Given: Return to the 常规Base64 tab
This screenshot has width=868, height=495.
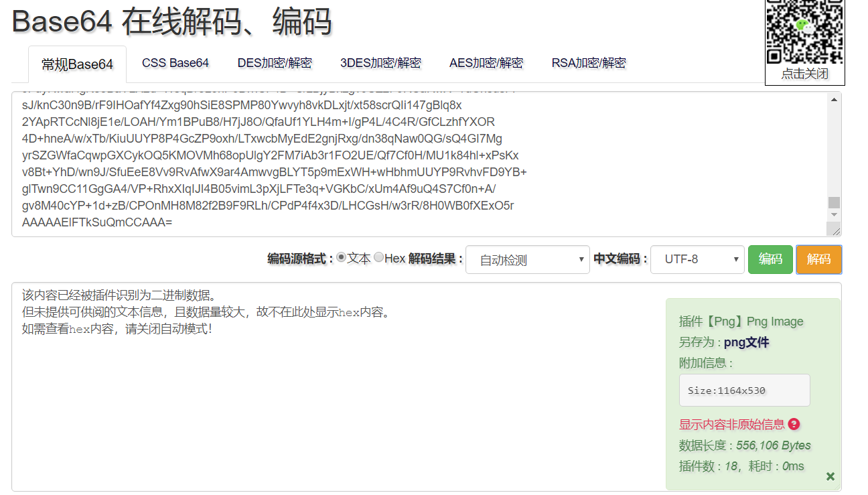Looking at the screenshot, I should (x=76, y=63).
